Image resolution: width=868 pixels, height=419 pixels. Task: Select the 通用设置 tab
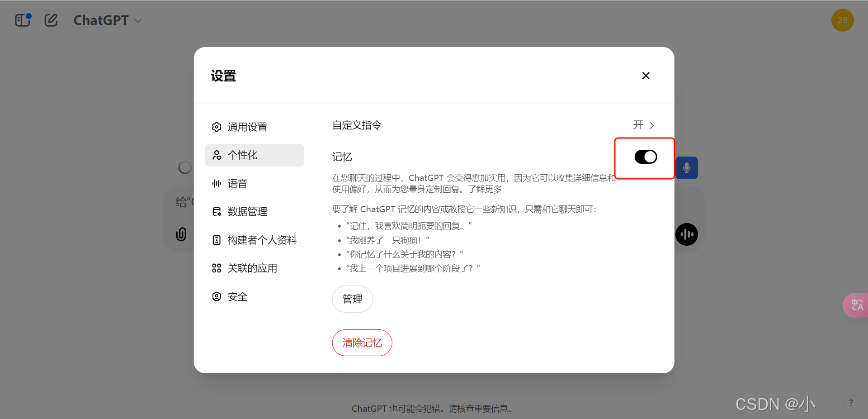255,127
